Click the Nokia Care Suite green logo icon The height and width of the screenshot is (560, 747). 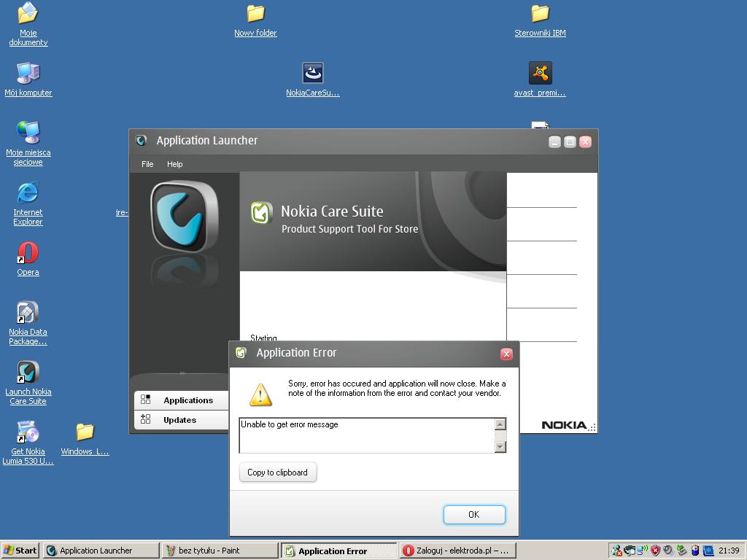(x=262, y=212)
